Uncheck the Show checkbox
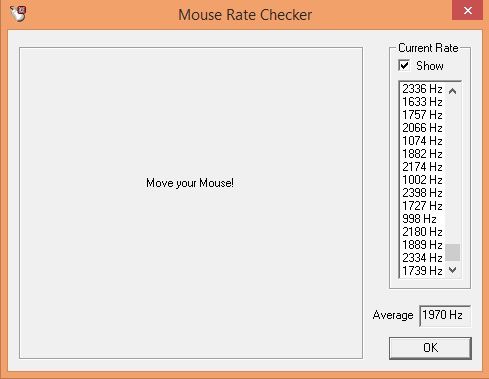This screenshot has width=489, height=379. pos(404,65)
